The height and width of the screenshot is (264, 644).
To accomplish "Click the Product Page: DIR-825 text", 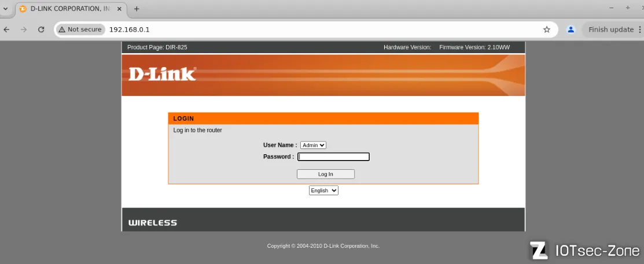I will click(157, 47).
